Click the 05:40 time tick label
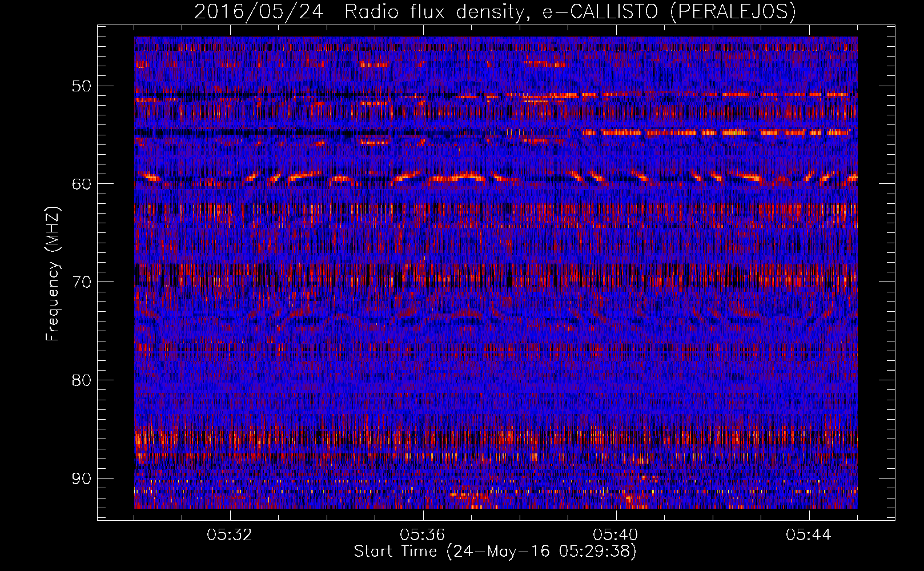924x571 pixels. [616, 535]
